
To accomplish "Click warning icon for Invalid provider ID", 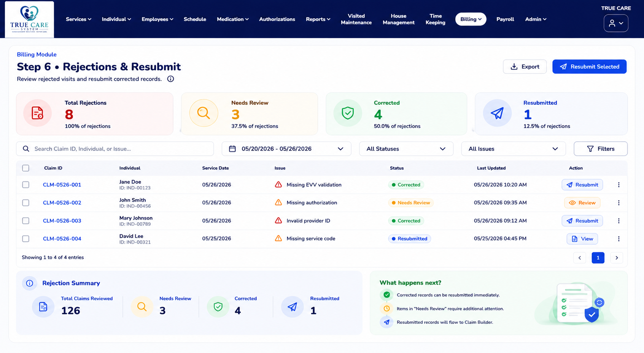I will tap(278, 220).
